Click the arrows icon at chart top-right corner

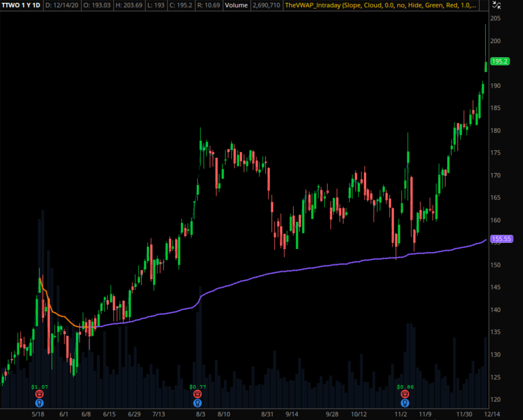point(497,5)
